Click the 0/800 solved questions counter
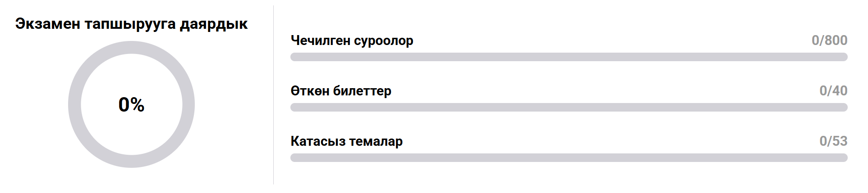 point(829,40)
